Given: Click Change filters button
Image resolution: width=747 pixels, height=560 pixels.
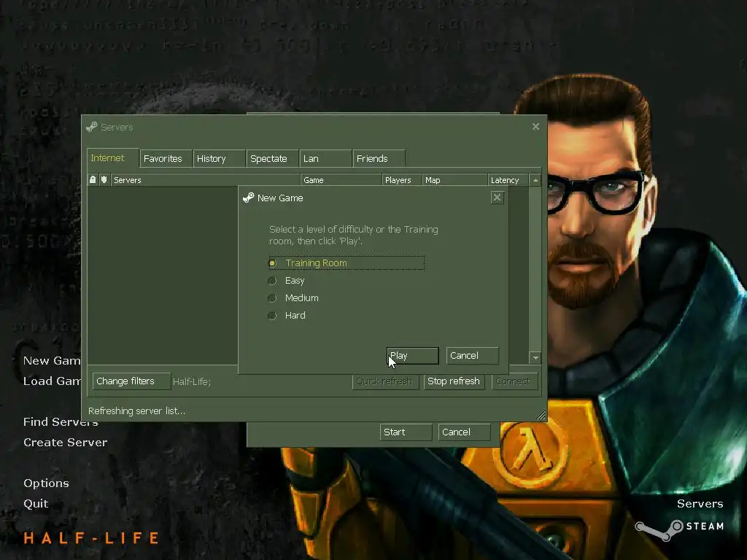Looking at the screenshot, I should (x=131, y=381).
